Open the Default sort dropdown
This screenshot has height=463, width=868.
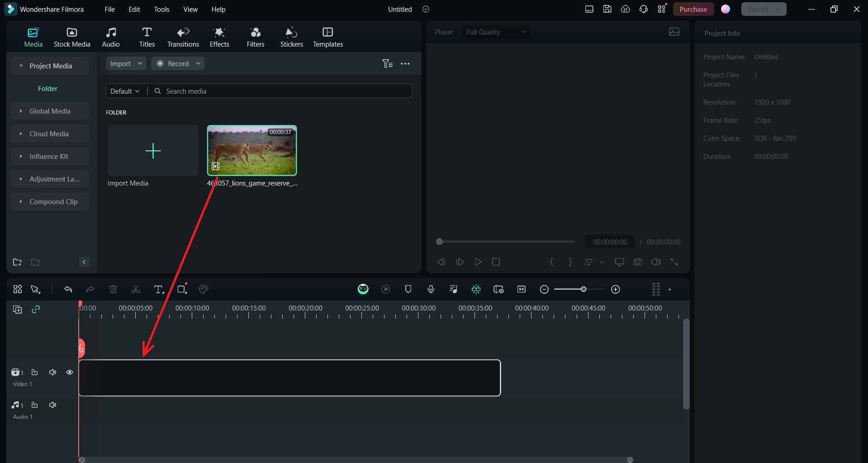pyautogui.click(x=125, y=91)
